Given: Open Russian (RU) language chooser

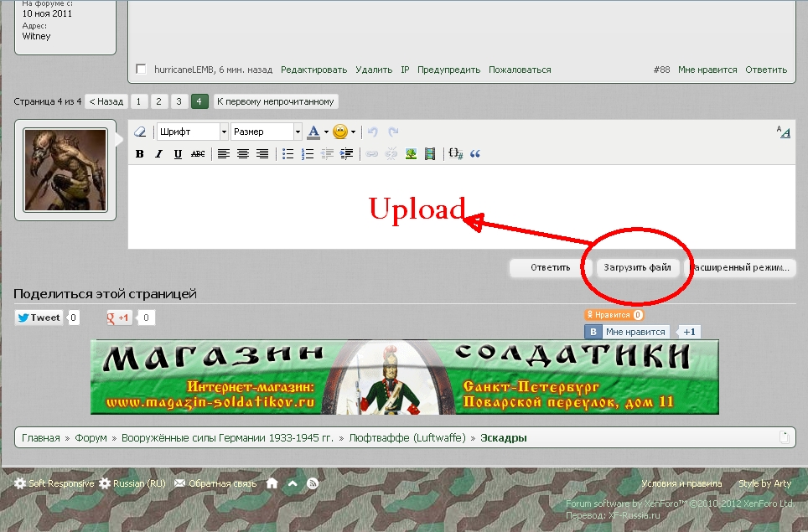Looking at the screenshot, I should [133, 483].
